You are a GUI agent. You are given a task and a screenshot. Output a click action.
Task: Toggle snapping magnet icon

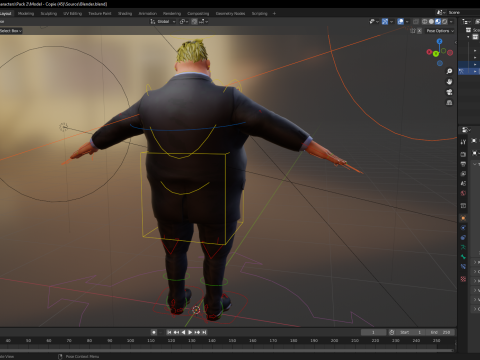click(x=194, y=21)
